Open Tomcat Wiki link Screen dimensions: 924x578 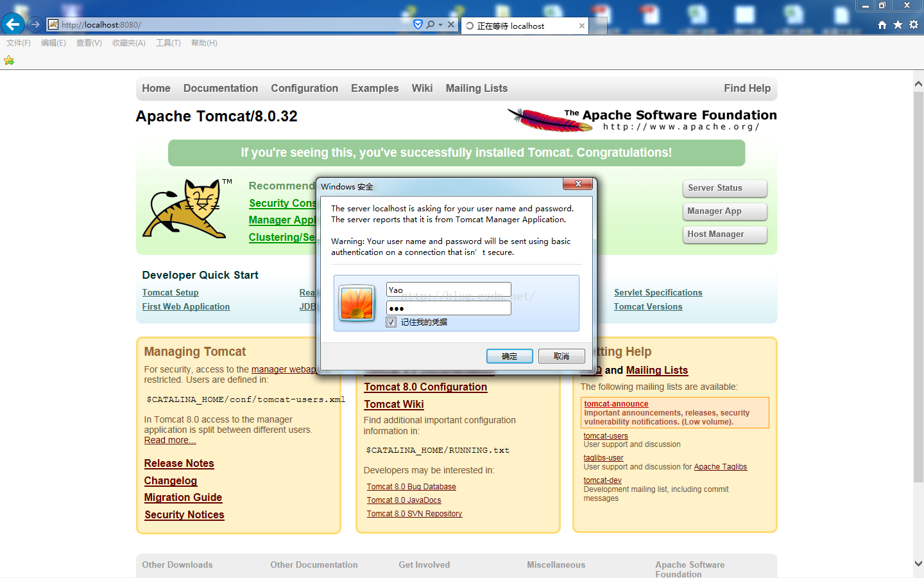tap(394, 405)
